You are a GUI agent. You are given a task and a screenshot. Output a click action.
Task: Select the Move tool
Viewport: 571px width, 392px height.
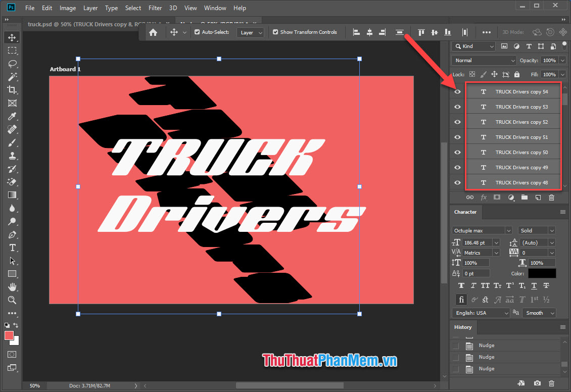point(13,37)
